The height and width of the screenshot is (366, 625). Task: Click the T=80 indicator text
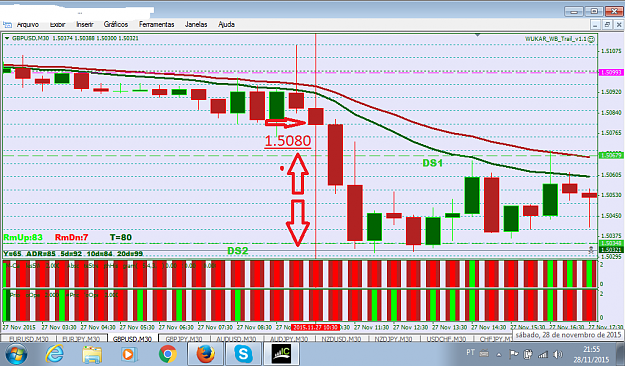[x=120, y=238]
